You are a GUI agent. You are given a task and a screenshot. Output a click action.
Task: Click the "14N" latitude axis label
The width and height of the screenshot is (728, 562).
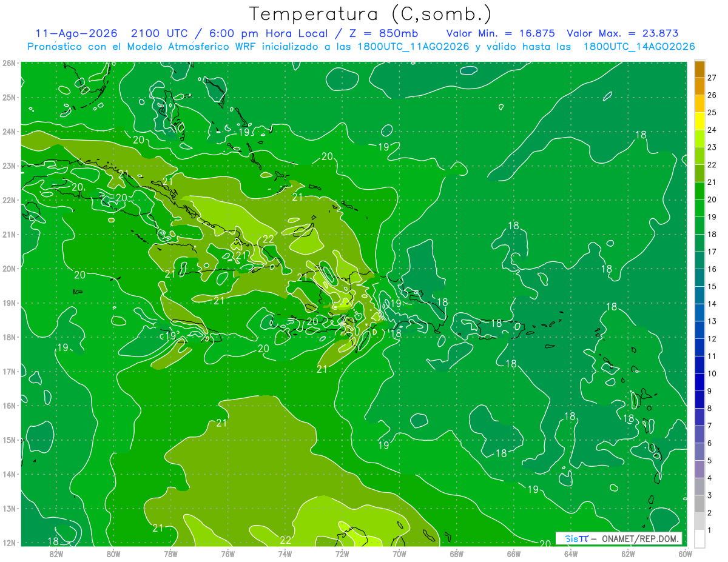tap(9, 474)
